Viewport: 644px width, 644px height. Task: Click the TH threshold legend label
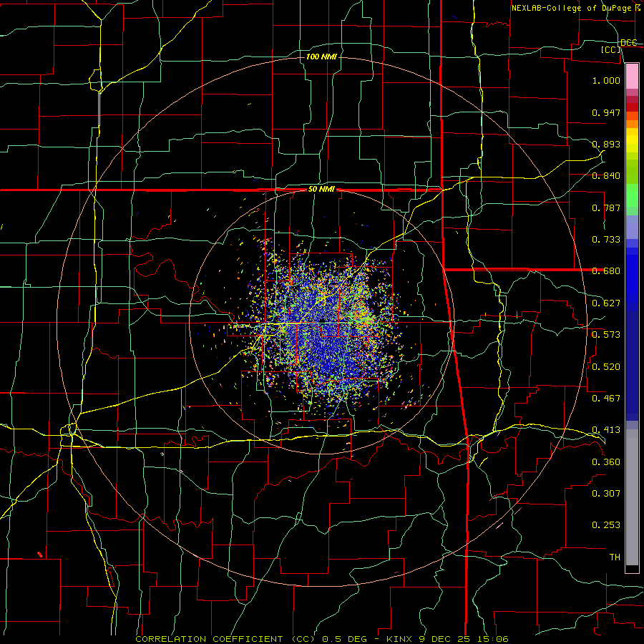click(x=615, y=557)
